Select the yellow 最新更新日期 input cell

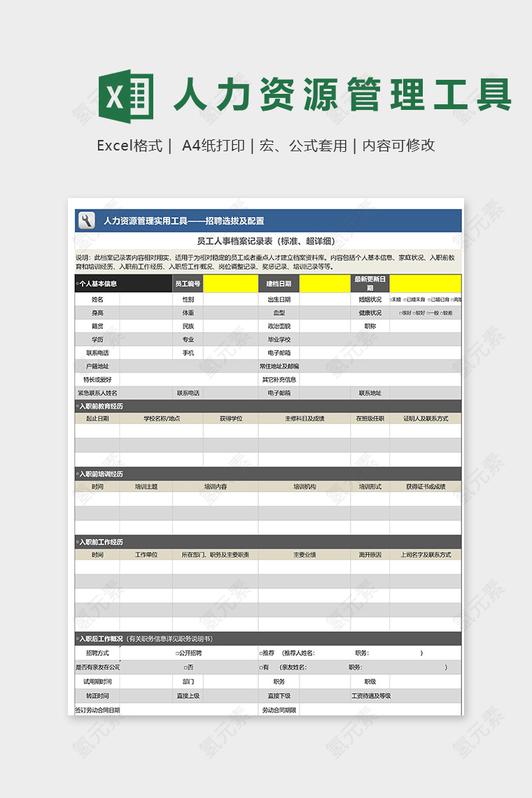click(x=426, y=283)
